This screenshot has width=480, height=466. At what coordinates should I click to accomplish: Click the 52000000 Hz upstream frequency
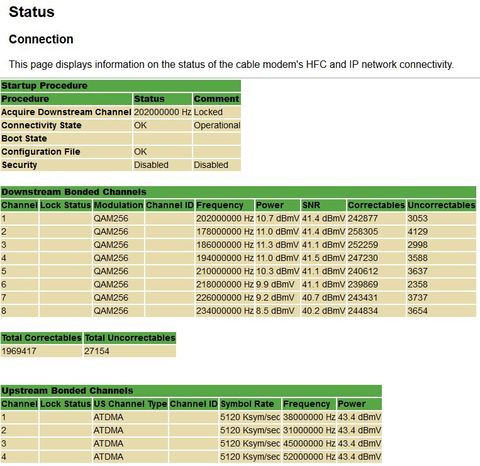309,457
